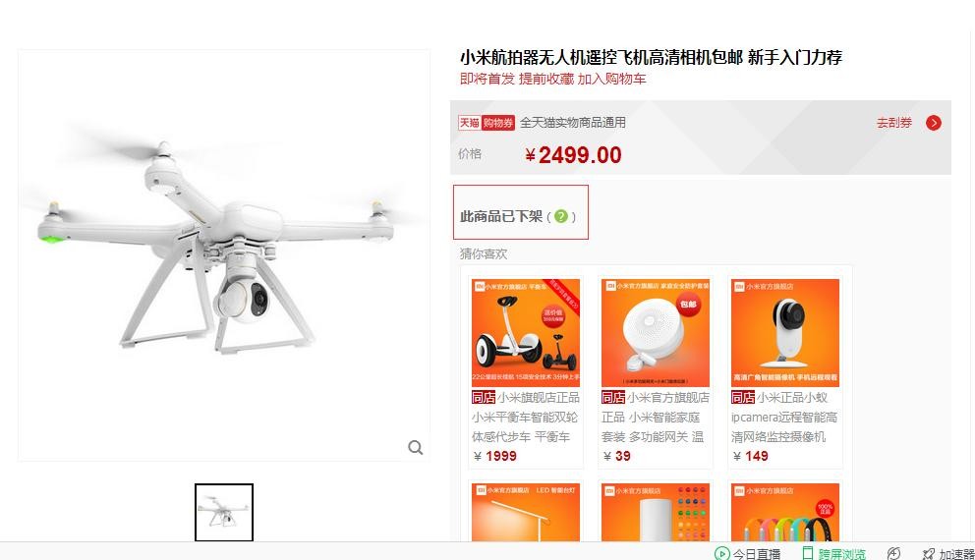The height and width of the screenshot is (560, 975).
Task: Open the 小蚁 ipcamera product image
Action: [784, 332]
